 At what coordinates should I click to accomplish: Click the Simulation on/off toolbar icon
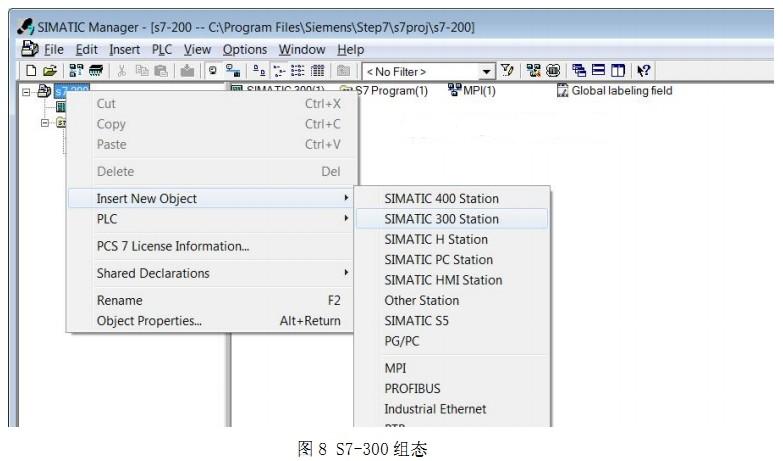[553, 70]
